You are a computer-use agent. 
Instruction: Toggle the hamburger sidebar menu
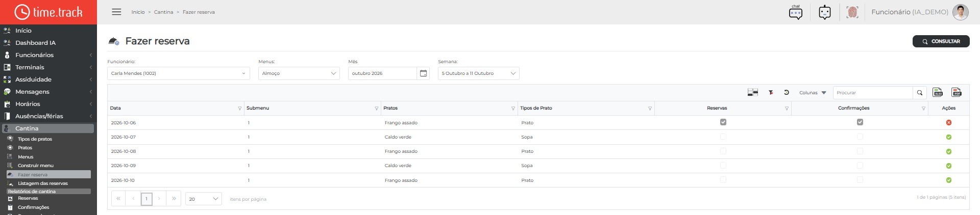(116, 12)
